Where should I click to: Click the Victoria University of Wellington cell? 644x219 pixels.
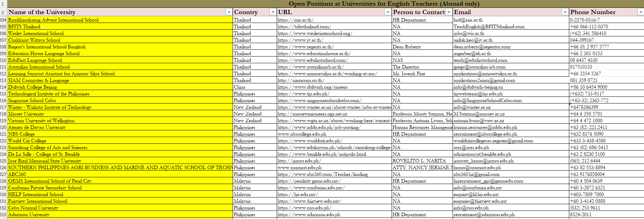pyautogui.click(x=120, y=120)
